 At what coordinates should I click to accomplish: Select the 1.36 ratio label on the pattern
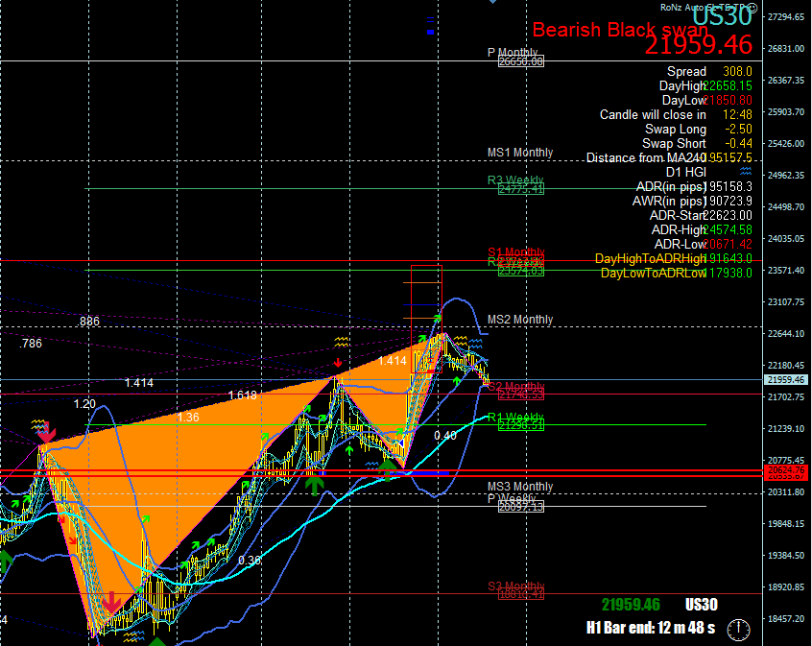tap(188, 418)
